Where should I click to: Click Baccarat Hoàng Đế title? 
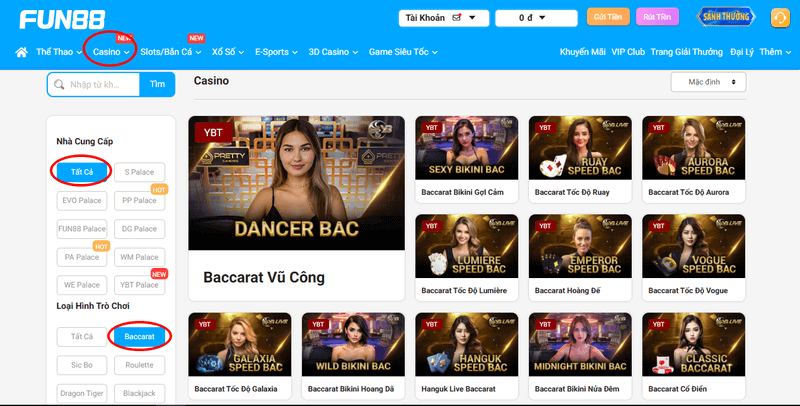[567, 291]
